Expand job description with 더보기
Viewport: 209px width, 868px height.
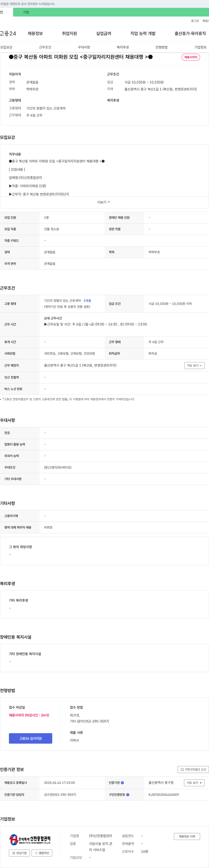[104, 202]
